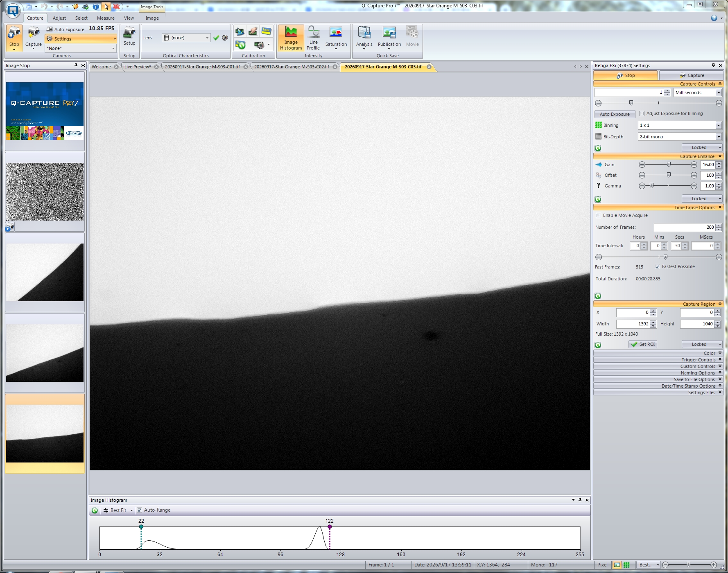
Task: Click the first Calibration tool icon
Action: [240, 32]
